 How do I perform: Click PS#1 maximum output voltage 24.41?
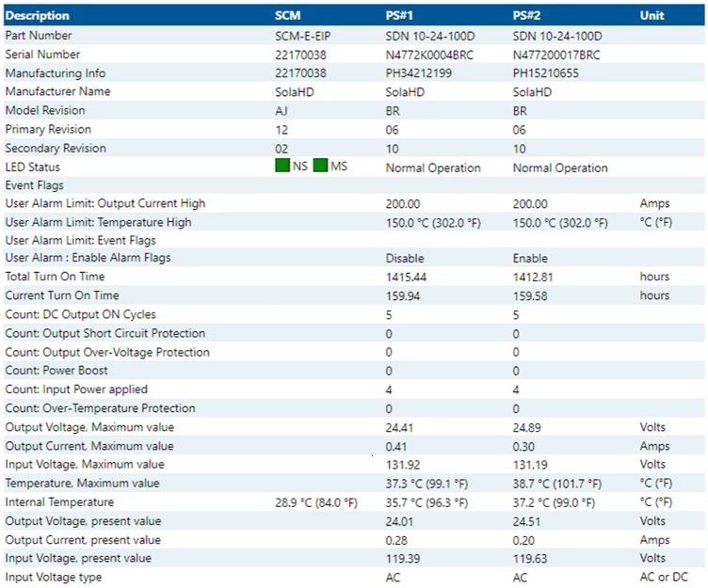399,428
